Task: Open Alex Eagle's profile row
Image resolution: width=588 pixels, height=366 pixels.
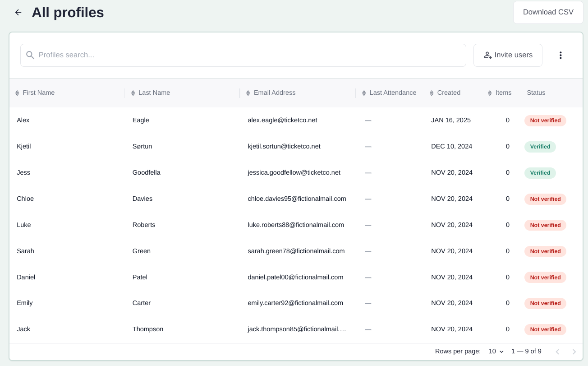Action: (x=180, y=120)
